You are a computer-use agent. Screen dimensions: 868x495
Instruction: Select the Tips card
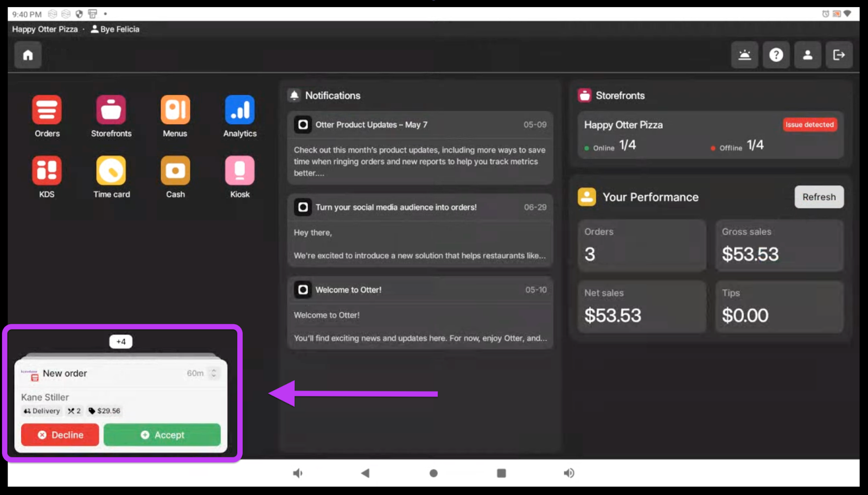point(780,307)
